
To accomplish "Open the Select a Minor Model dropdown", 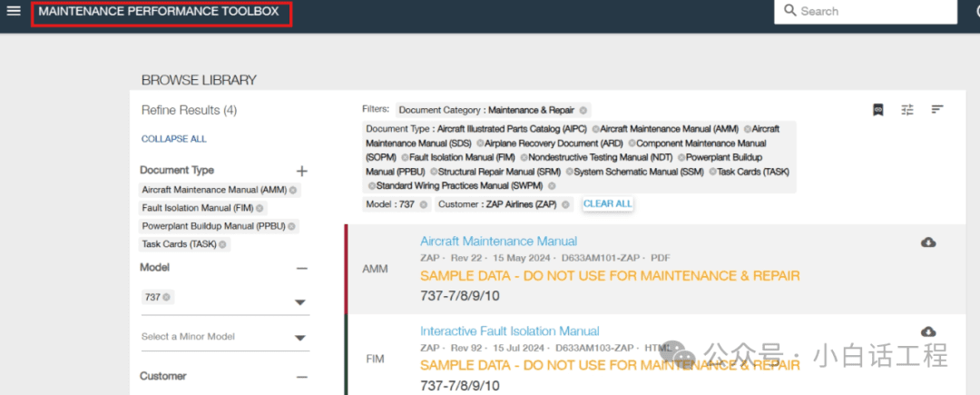I will [x=300, y=338].
